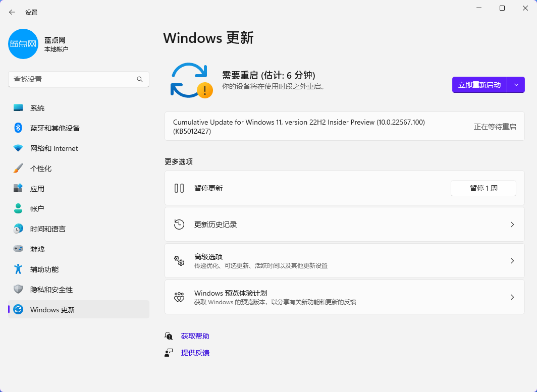Open 个性化 using its brush icon
Image resolution: width=537 pixels, height=392 pixels.
tap(17, 168)
